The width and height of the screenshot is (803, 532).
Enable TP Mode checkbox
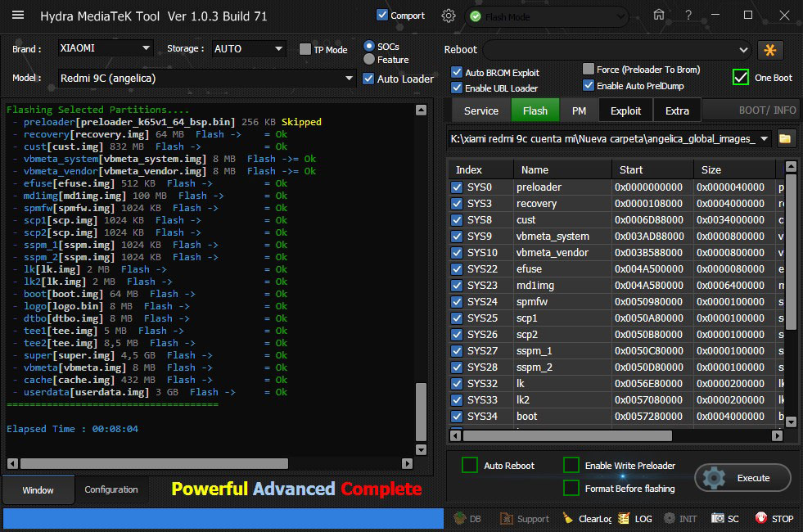[x=305, y=49]
